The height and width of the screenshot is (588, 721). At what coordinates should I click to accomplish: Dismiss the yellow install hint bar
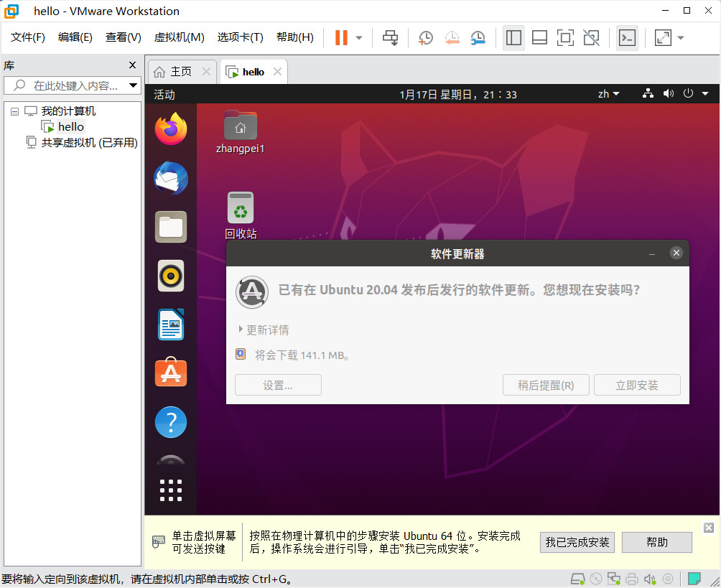[709, 528]
